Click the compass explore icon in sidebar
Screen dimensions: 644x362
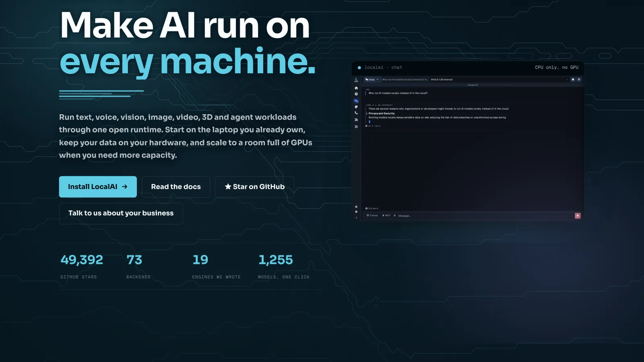pos(356,94)
